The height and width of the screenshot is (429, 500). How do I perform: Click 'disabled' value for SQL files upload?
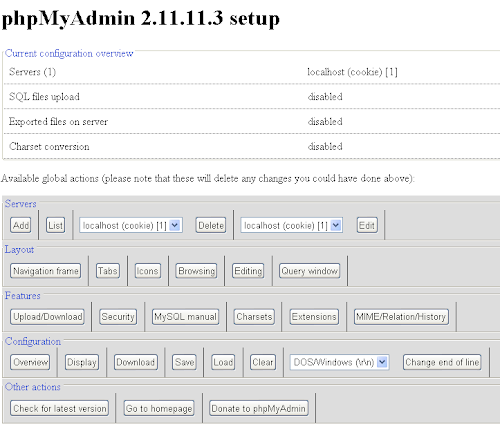[x=325, y=97]
